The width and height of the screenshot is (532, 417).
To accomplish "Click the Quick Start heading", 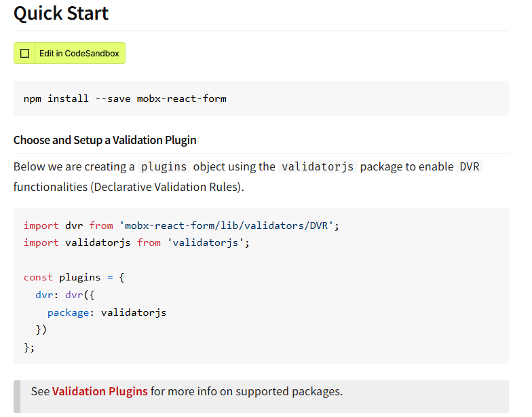I will 61,14.
